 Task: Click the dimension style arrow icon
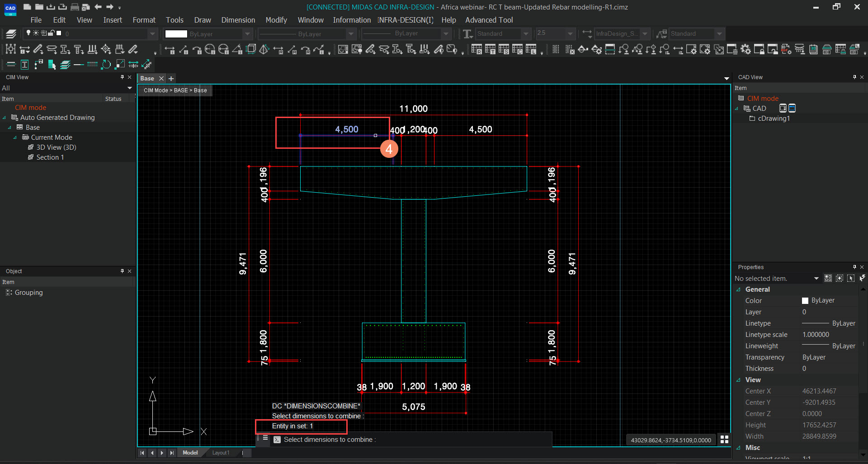pos(587,33)
